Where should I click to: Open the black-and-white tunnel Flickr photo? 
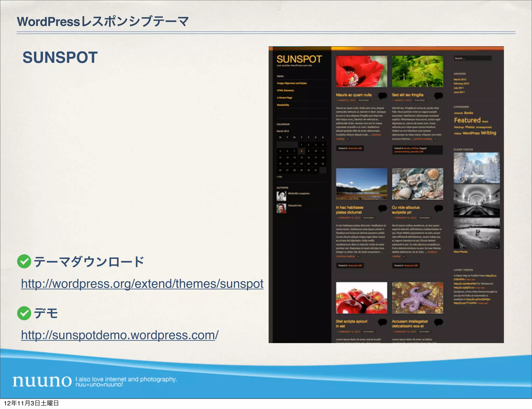click(x=477, y=201)
